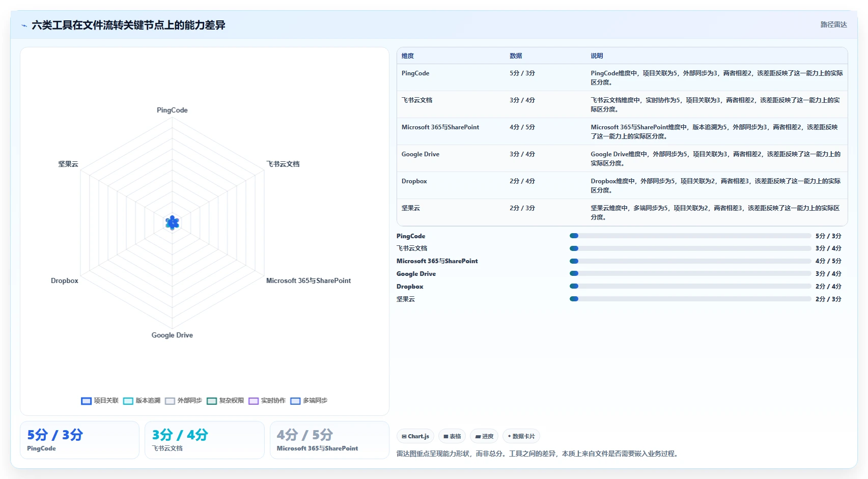Click the Google Drive axis label on radar
This screenshot has width=868, height=479.
tap(172, 335)
